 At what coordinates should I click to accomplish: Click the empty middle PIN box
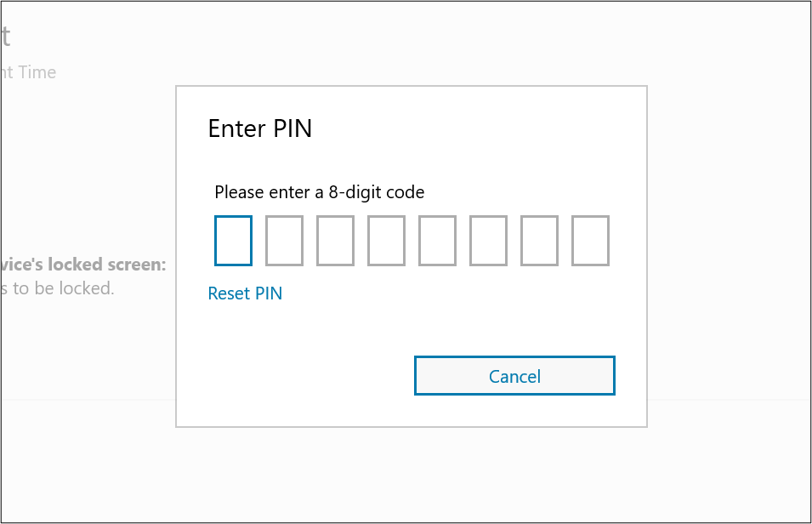pyautogui.click(x=437, y=241)
